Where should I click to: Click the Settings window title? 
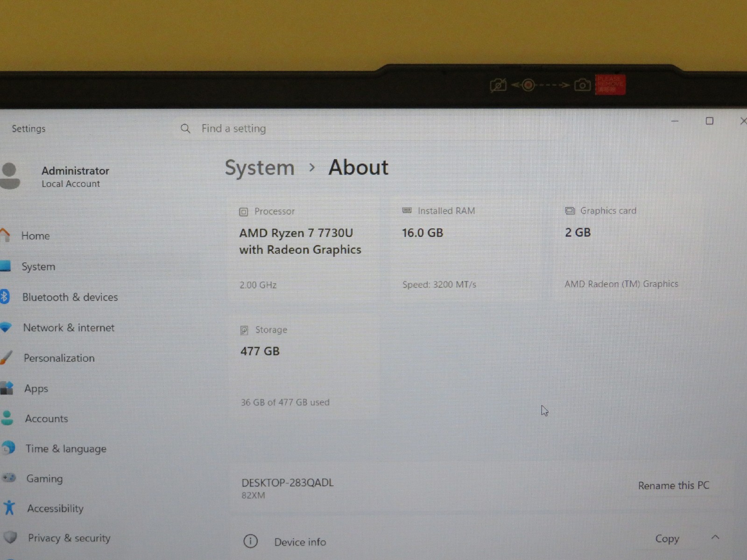(28, 128)
